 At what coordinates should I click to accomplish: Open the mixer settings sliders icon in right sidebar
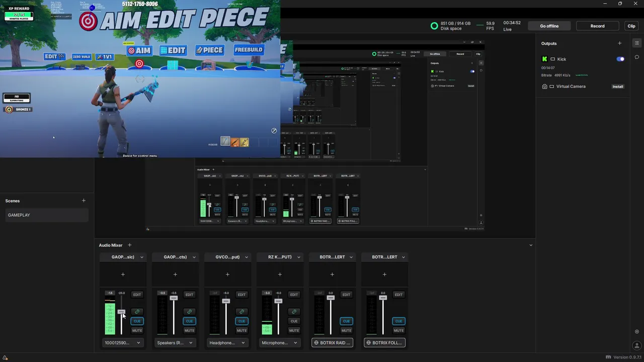(637, 43)
